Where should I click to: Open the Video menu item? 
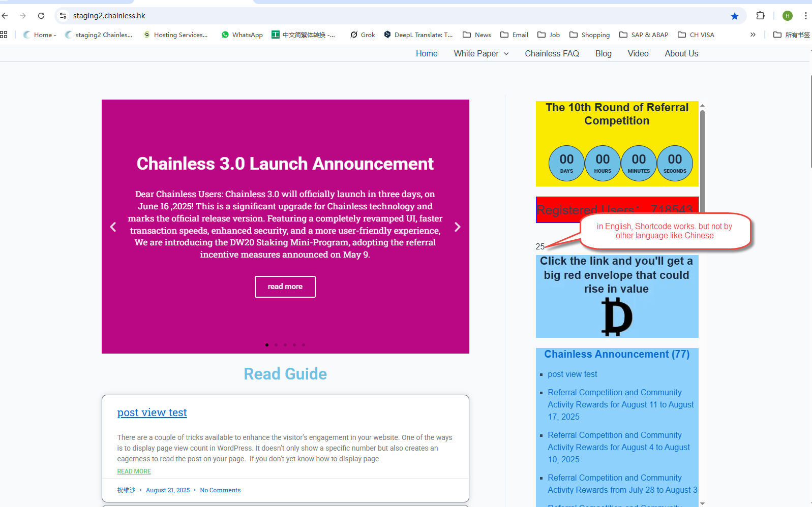[x=638, y=53]
